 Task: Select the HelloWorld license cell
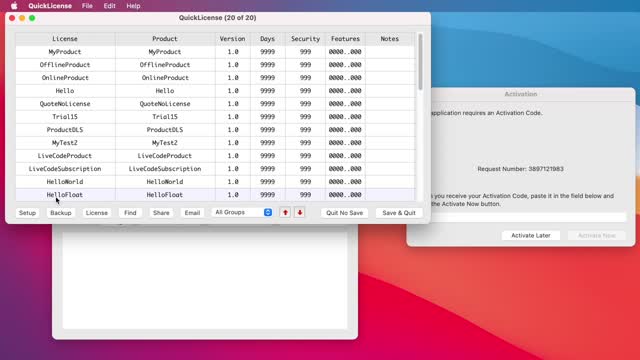tap(65, 182)
